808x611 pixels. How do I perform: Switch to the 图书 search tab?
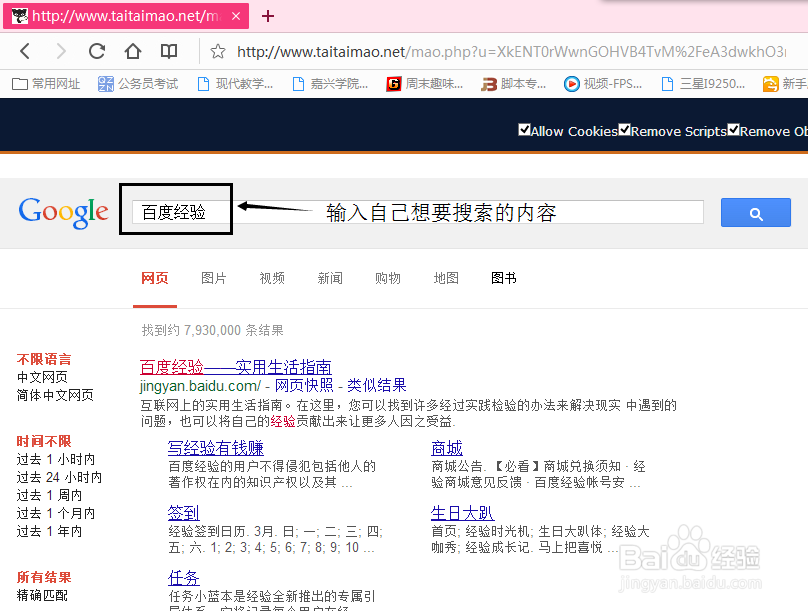click(x=503, y=278)
